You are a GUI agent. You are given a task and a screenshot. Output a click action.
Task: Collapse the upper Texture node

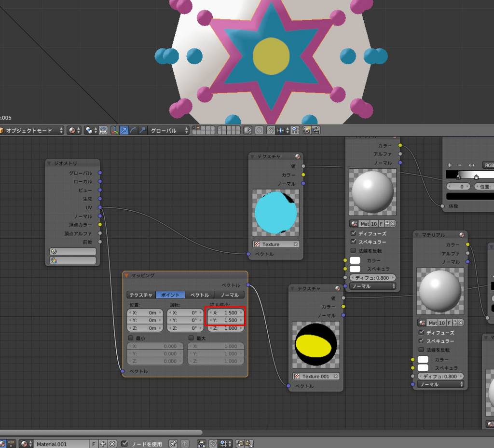coord(252,156)
